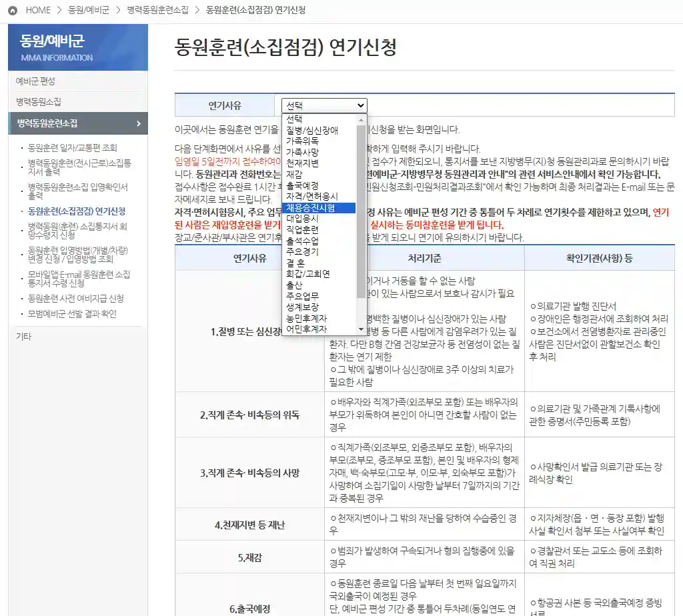The height and width of the screenshot is (616, 683).
Task: Click table row 4.천재지변 등 재난
Action: point(425,524)
